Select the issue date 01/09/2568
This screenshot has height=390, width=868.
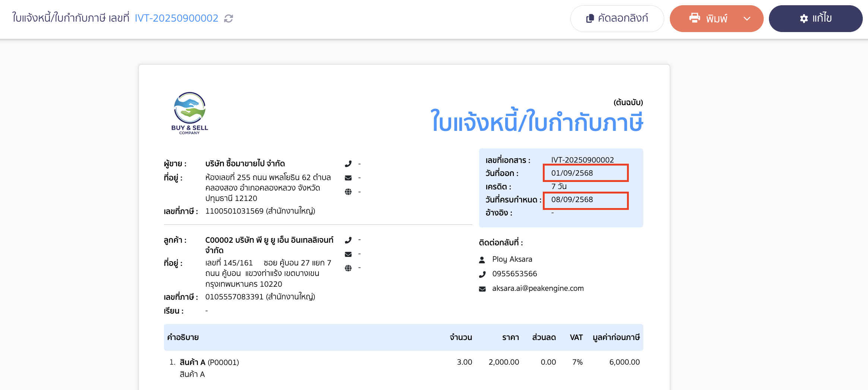click(x=572, y=173)
